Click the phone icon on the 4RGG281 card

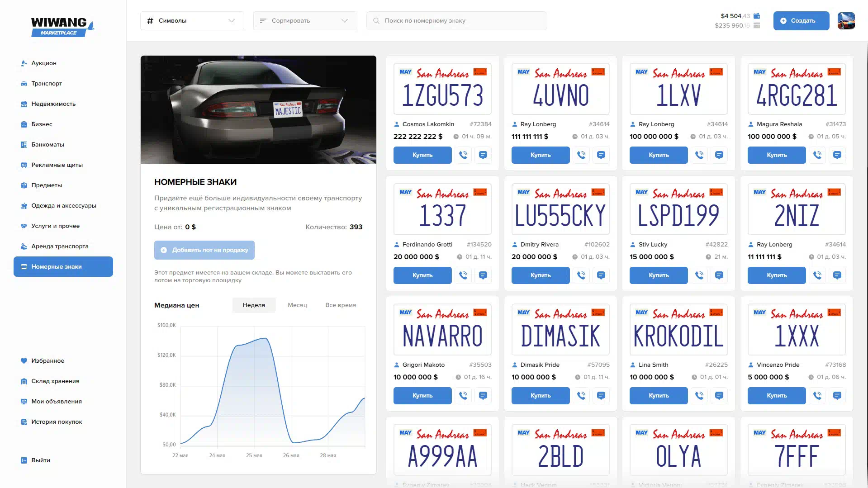click(817, 155)
